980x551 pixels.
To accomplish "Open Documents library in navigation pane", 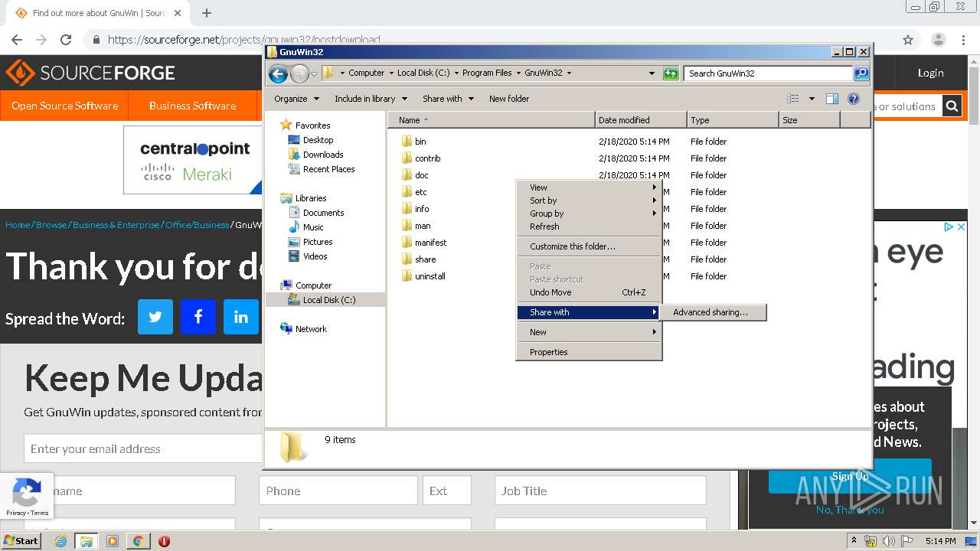I will pyautogui.click(x=323, y=213).
